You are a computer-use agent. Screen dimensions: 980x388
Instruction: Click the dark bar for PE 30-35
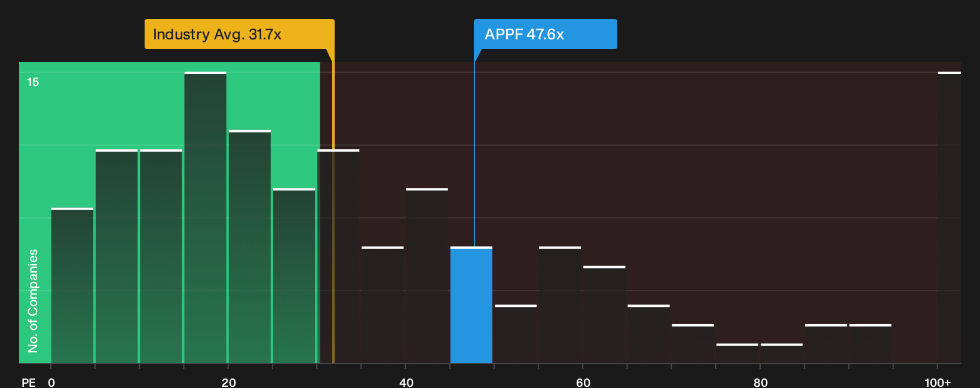pyautogui.click(x=339, y=257)
